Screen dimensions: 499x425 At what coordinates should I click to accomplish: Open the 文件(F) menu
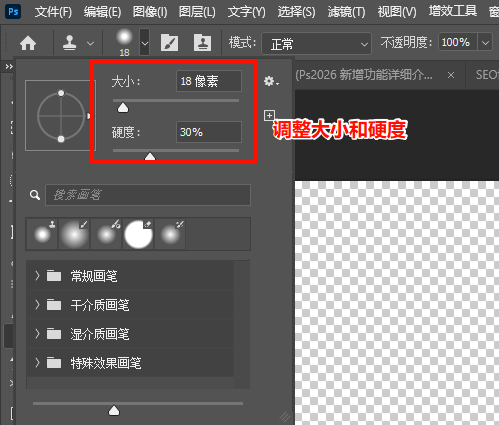pos(53,12)
